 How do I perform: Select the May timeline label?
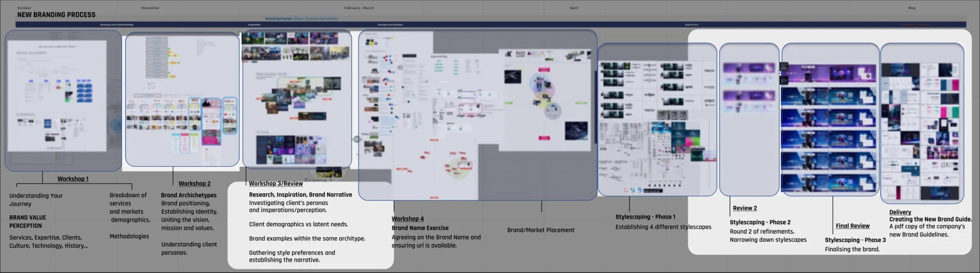(912, 8)
